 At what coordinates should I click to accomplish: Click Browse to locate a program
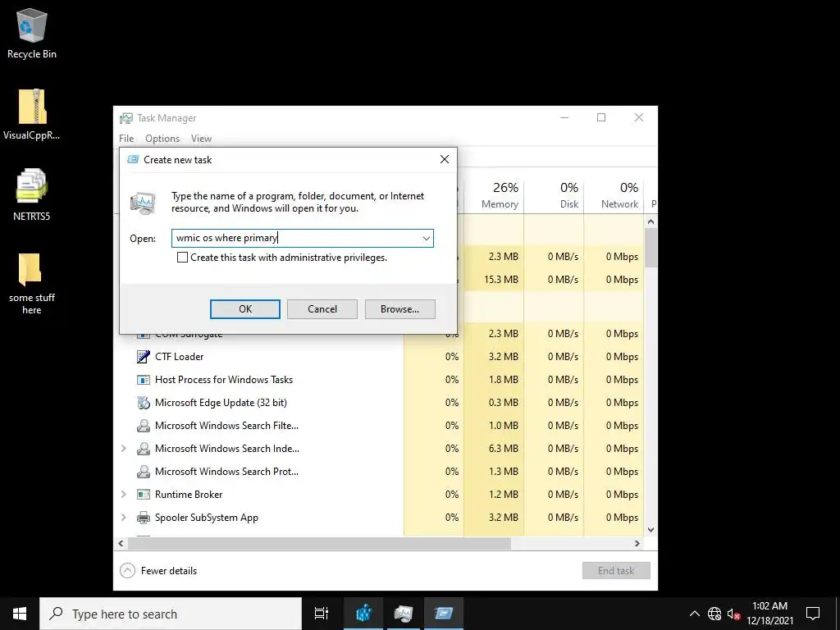click(x=400, y=309)
